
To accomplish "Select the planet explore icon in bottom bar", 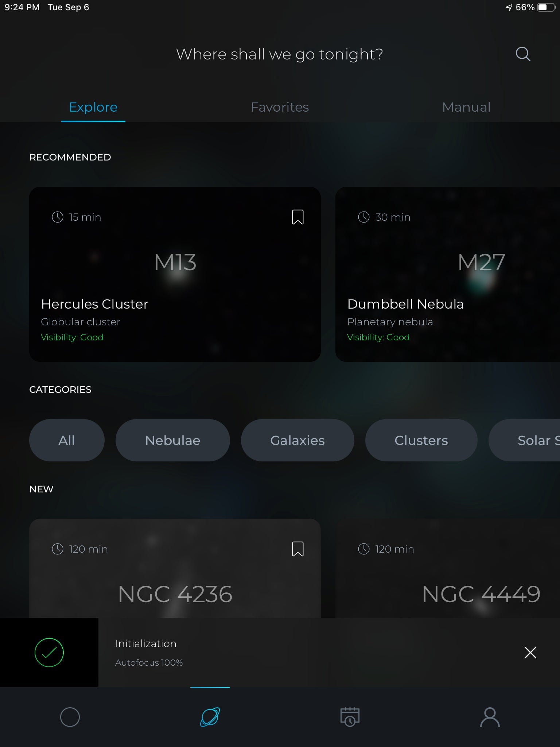I will pyautogui.click(x=210, y=717).
